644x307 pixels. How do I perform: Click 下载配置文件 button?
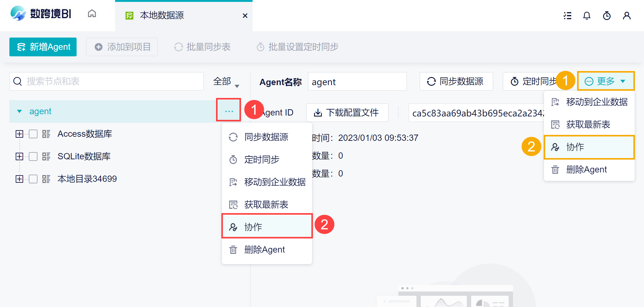(347, 113)
